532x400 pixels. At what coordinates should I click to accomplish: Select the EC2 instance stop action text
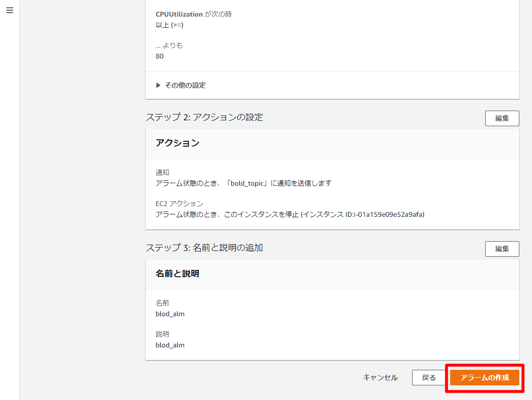point(290,214)
